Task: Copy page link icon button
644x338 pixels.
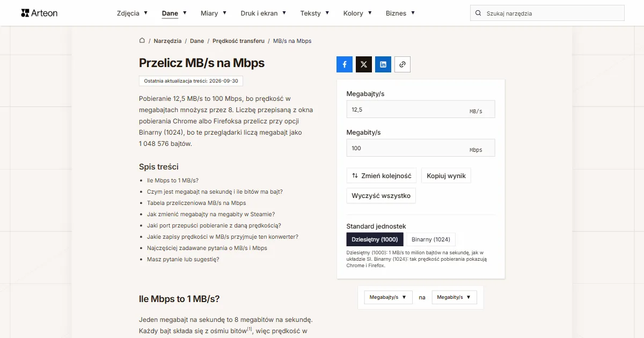Action: point(402,64)
